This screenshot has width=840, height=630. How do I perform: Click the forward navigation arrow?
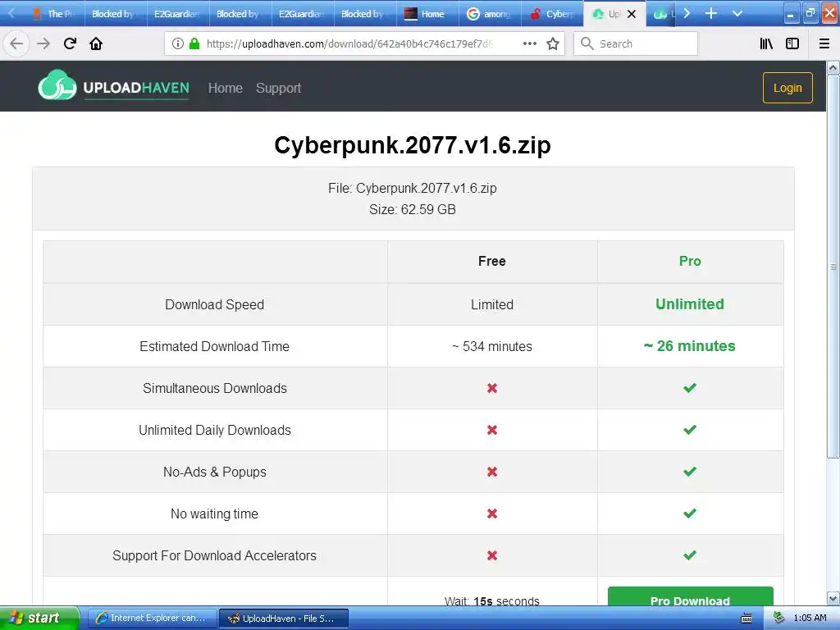tap(43, 43)
